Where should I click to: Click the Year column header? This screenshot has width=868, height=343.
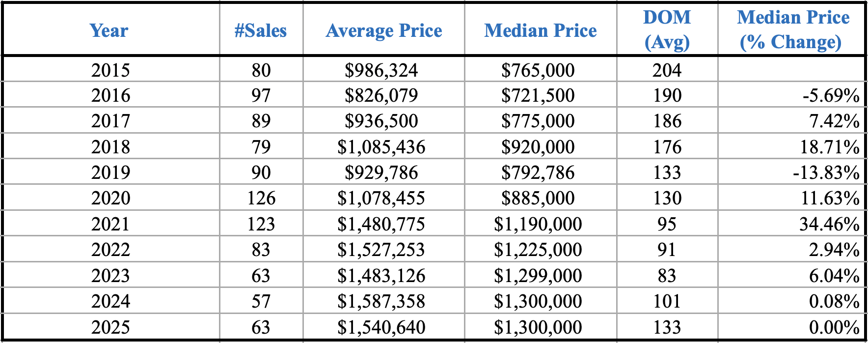pos(109,30)
